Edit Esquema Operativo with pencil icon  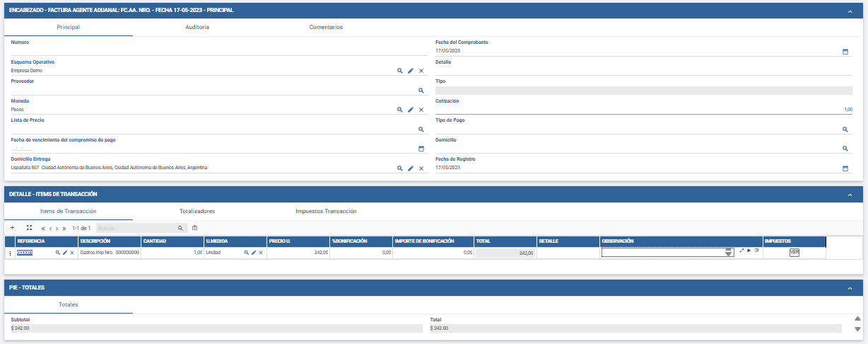coord(411,71)
